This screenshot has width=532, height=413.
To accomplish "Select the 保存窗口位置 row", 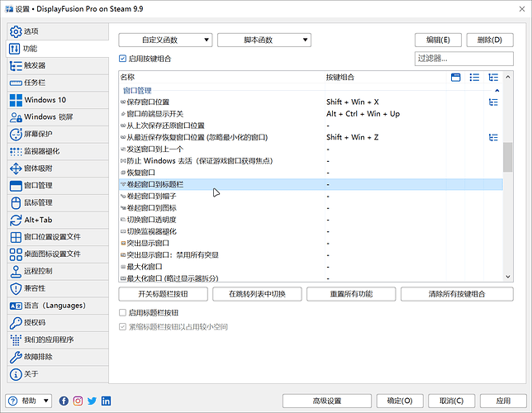I will (311, 102).
